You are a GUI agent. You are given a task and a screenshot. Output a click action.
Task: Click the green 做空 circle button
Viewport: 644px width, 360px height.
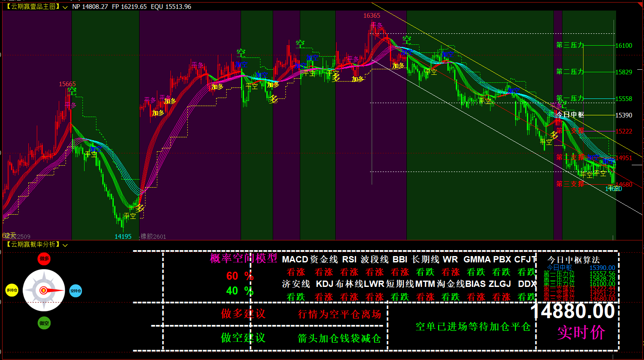44,323
